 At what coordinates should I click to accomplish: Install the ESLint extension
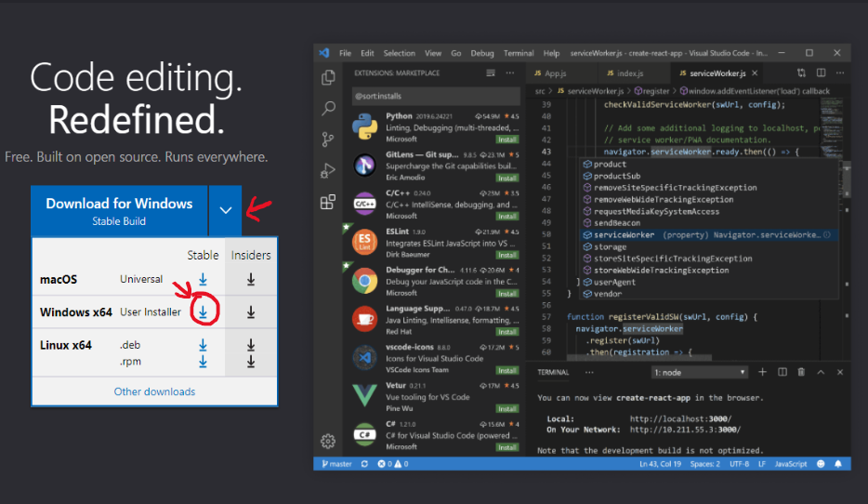(507, 256)
